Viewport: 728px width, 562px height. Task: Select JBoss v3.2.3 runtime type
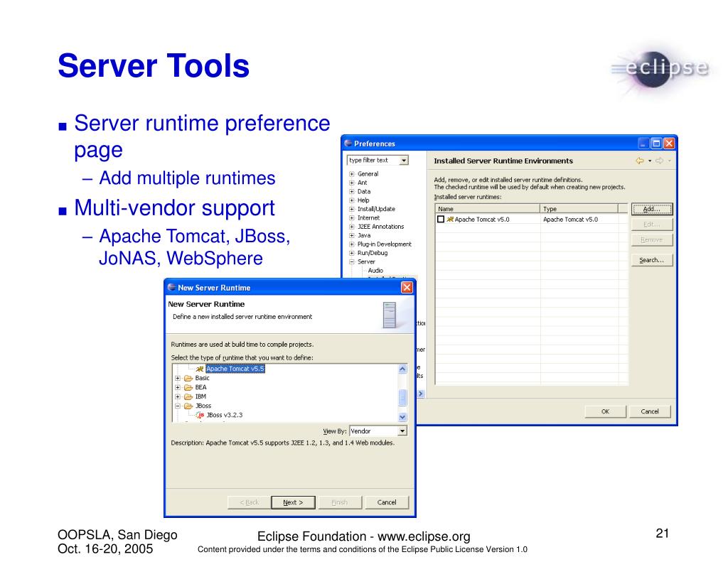[225, 416]
